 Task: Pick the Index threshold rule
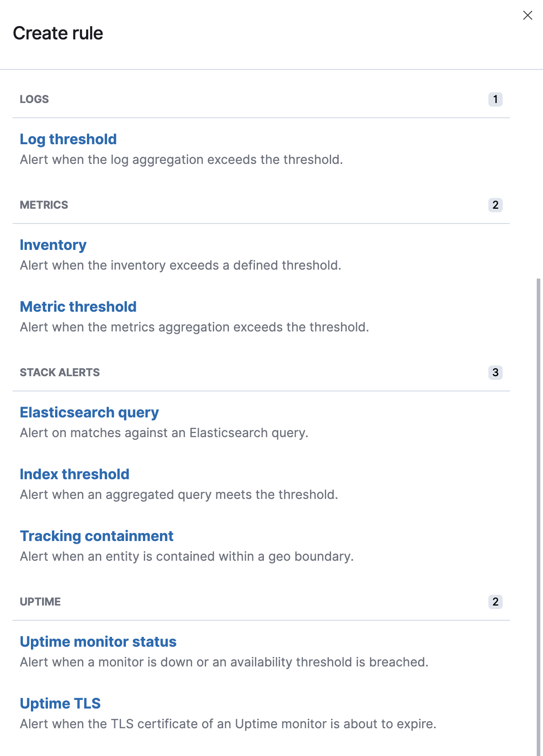(x=74, y=474)
